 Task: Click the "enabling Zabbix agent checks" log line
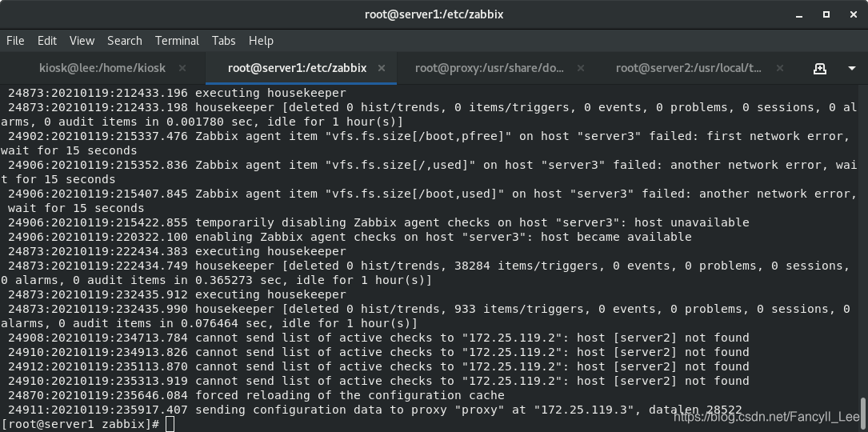click(350, 237)
